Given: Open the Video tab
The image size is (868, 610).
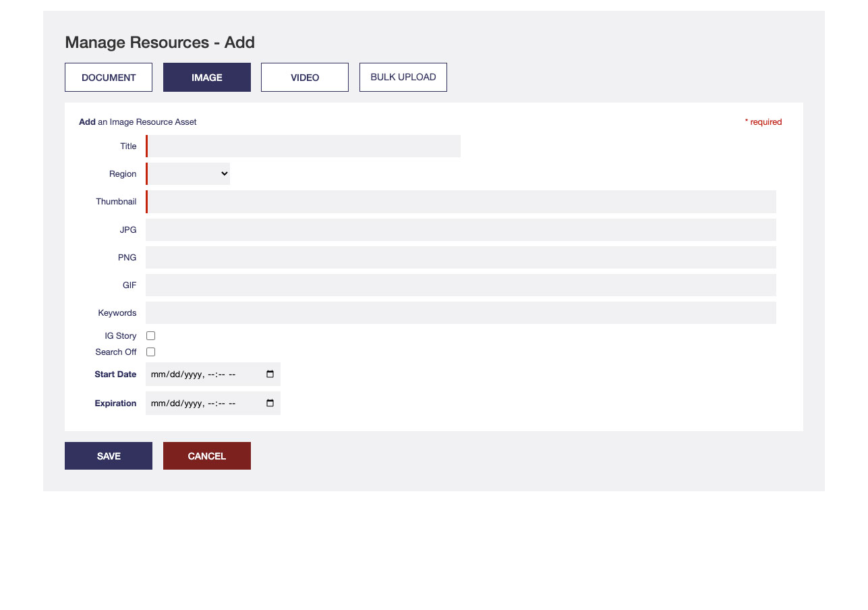Looking at the screenshot, I should 305,78.
